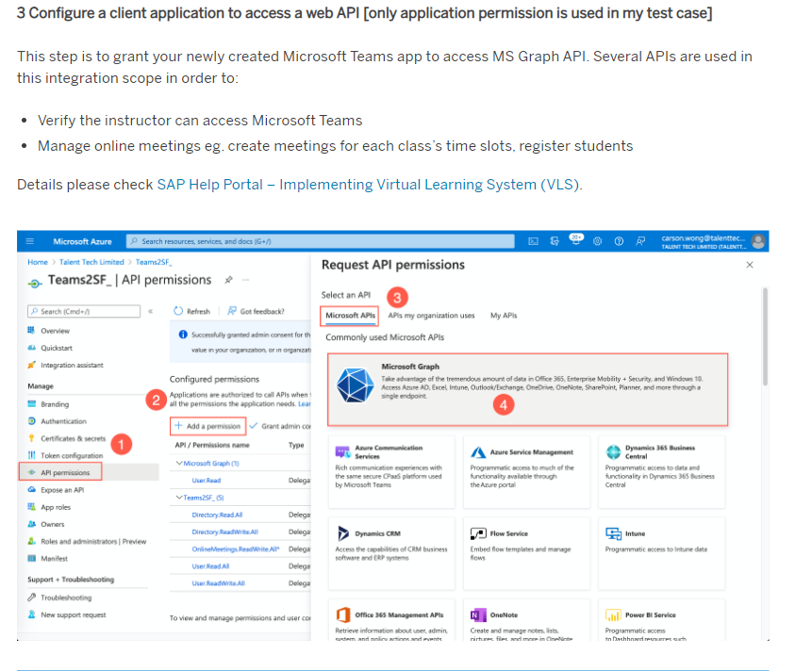
Task: Select the Power BI Service card
Action: click(x=661, y=620)
